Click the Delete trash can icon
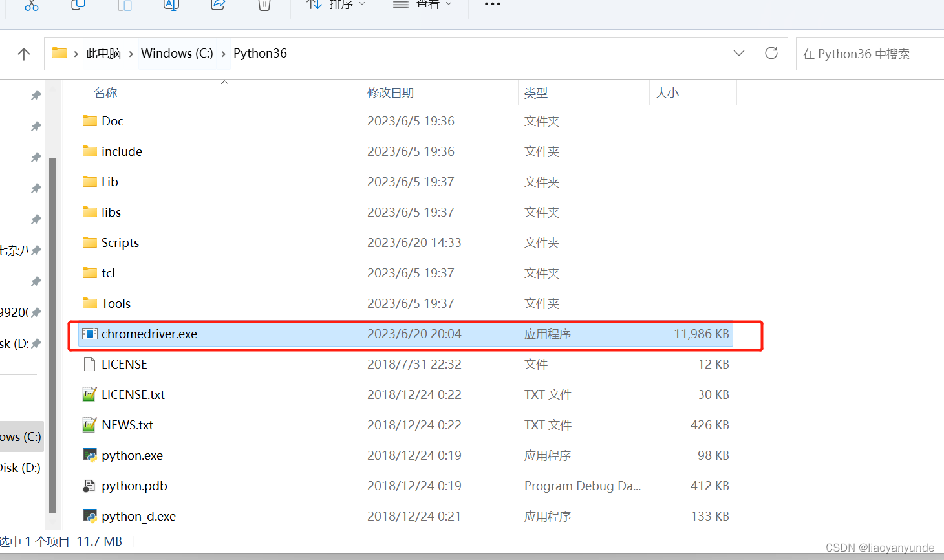The width and height of the screenshot is (944, 560). point(264,5)
